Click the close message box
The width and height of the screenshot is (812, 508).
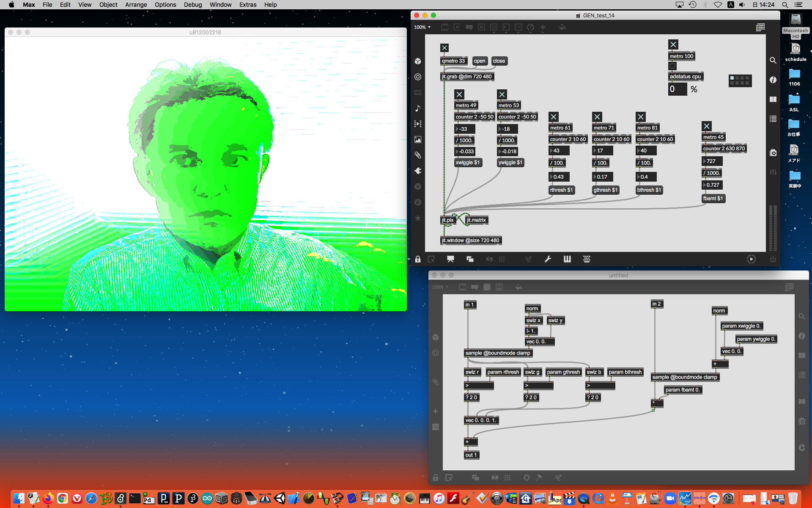(x=499, y=61)
